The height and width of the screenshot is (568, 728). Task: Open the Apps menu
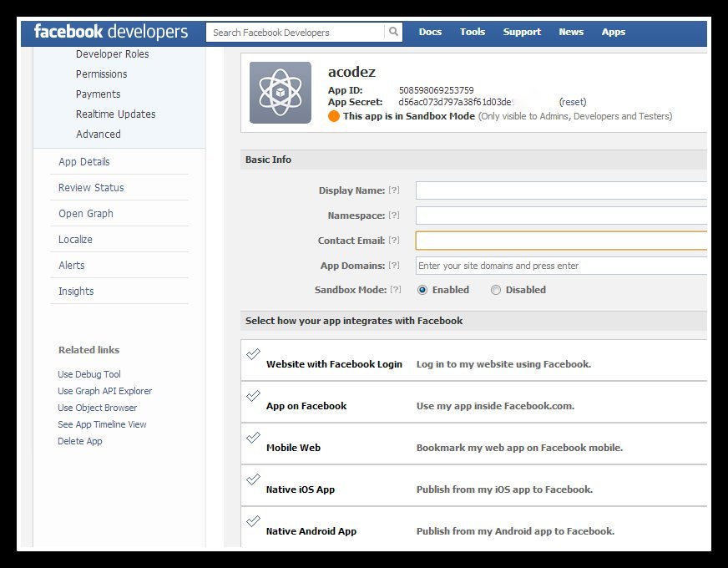tap(614, 32)
